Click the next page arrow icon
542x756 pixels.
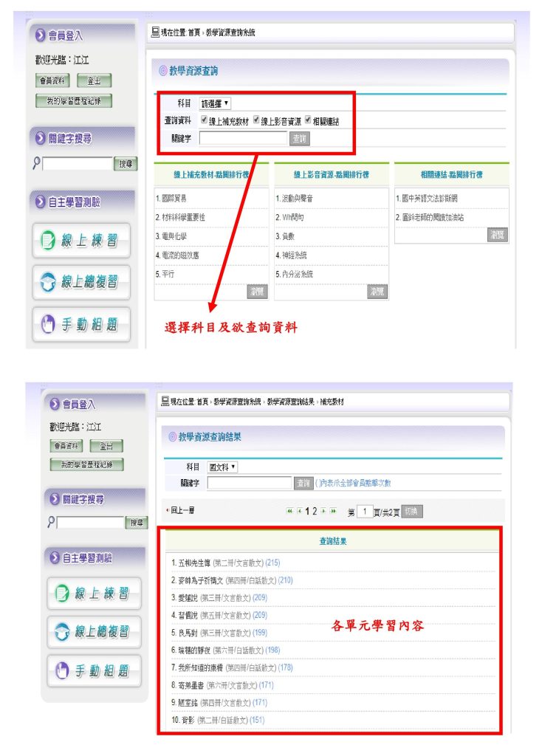coord(323,511)
